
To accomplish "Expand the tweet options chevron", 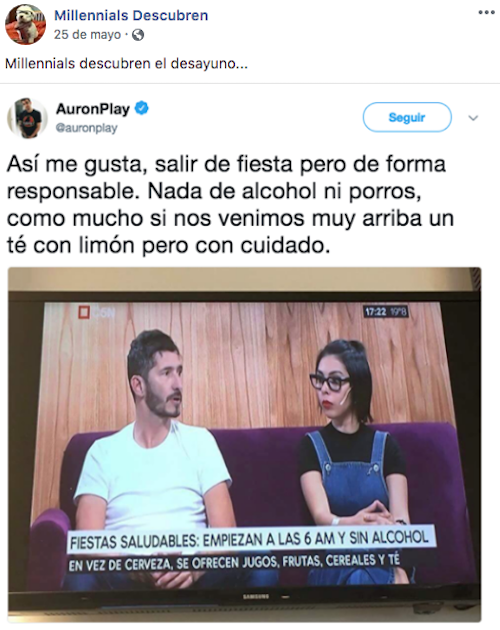I will coord(473,118).
